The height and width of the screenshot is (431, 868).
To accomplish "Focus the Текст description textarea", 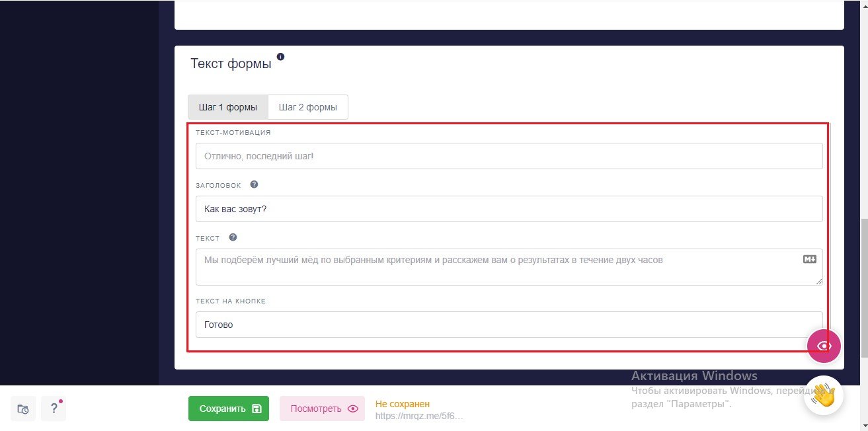I will click(x=509, y=267).
